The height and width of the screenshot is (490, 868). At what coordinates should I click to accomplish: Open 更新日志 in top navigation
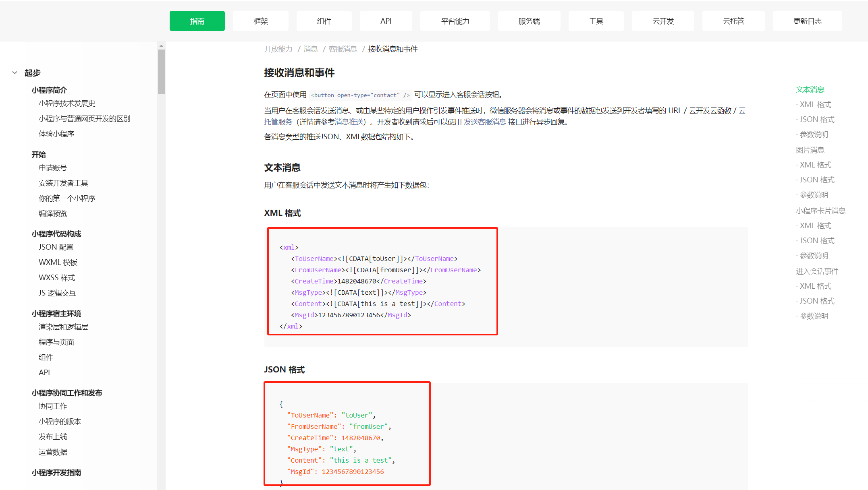[x=807, y=21]
